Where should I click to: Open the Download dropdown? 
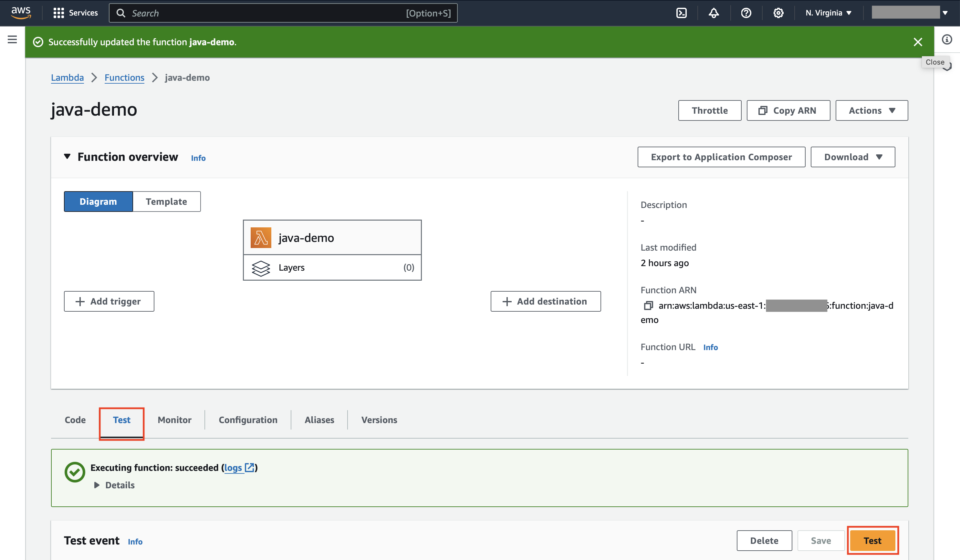[852, 157]
